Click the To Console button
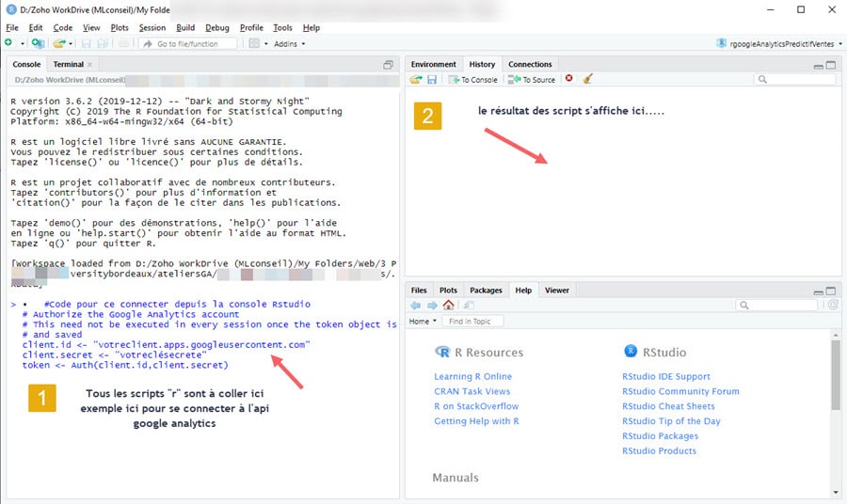847x504 pixels. [472, 79]
